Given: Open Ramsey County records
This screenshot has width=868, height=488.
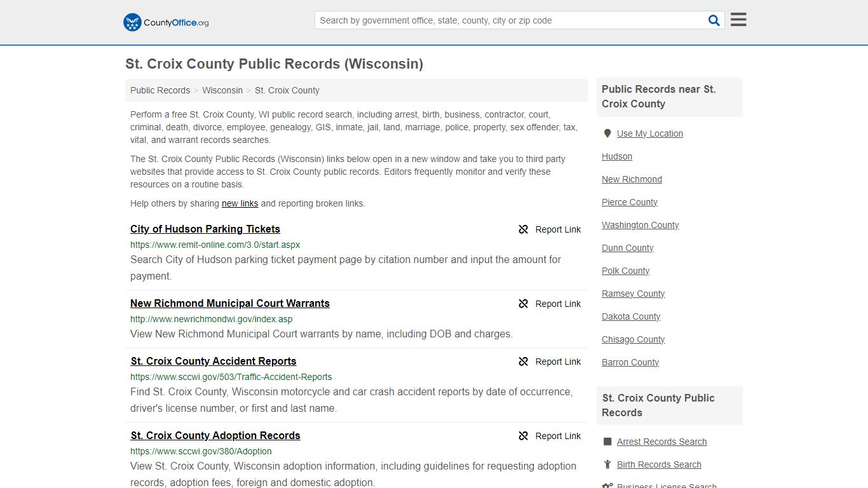Looking at the screenshot, I should click(634, 294).
